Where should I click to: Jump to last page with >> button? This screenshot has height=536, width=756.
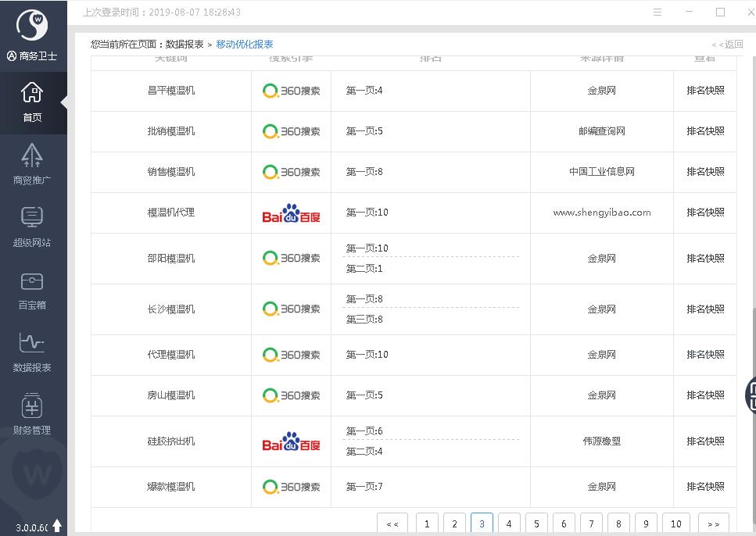pyautogui.click(x=713, y=523)
